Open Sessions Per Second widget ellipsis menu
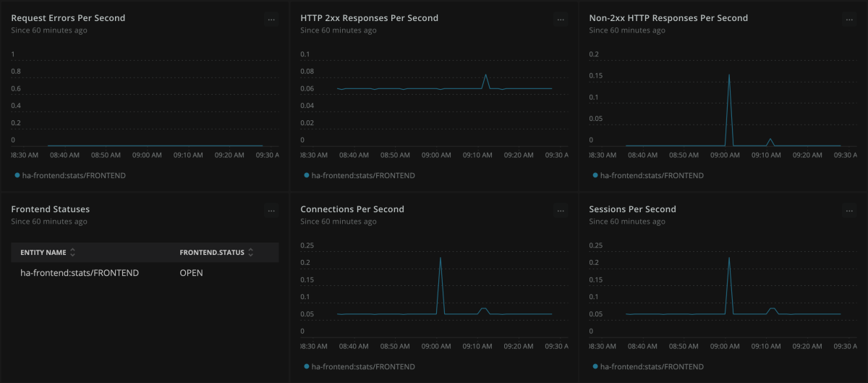The height and width of the screenshot is (383, 868). tap(850, 211)
